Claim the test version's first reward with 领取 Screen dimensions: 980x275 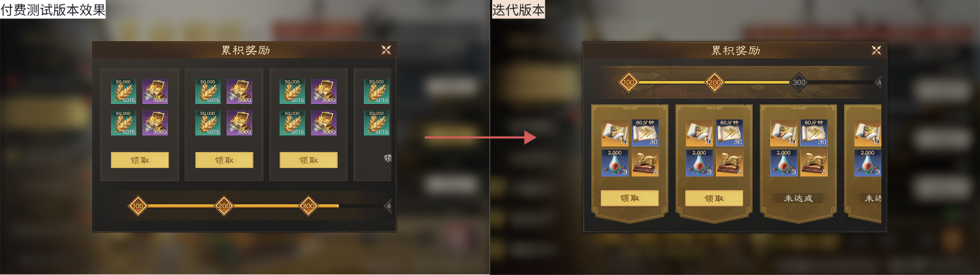[140, 160]
